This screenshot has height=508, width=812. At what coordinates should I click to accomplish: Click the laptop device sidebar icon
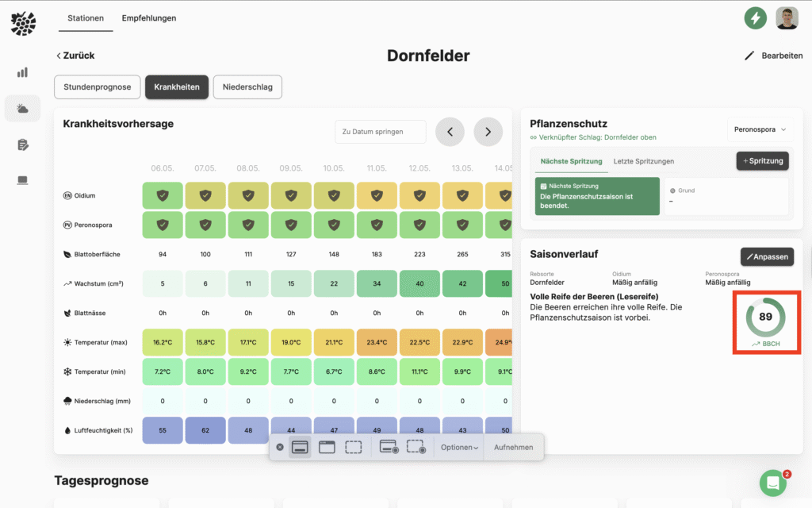[22, 180]
